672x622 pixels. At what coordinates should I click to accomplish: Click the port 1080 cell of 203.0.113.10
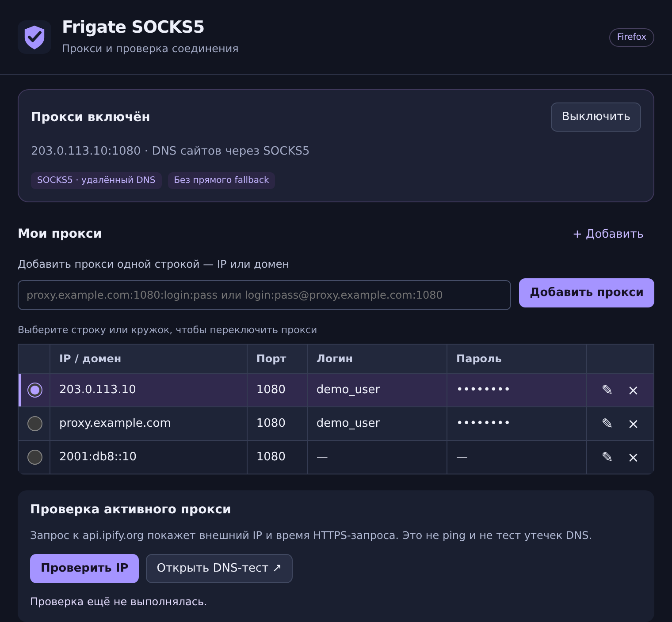[277, 390]
